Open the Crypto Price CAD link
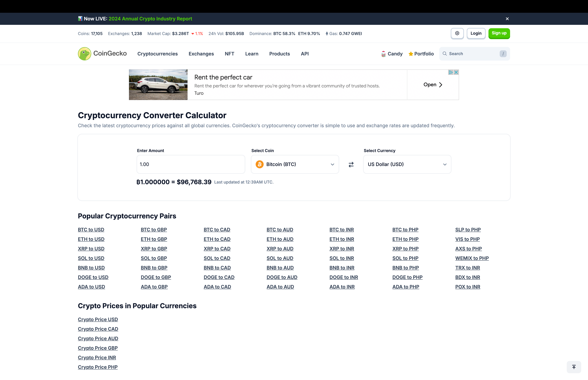Image resolution: width=588 pixels, height=380 pixels. [98, 329]
